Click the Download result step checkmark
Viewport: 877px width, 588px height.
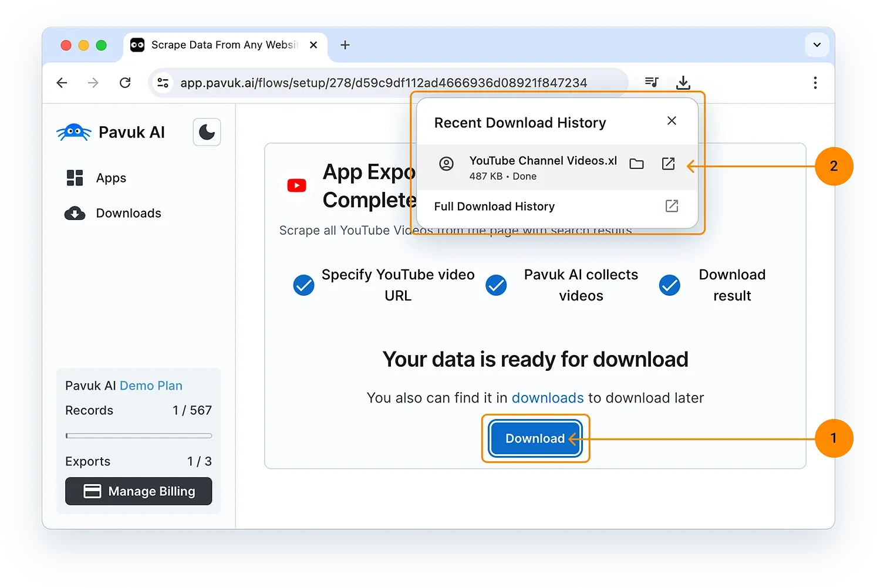point(669,285)
